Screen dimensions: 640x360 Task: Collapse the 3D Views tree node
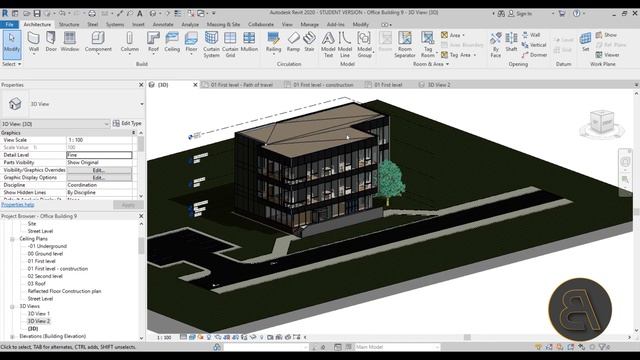click(12, 306)
